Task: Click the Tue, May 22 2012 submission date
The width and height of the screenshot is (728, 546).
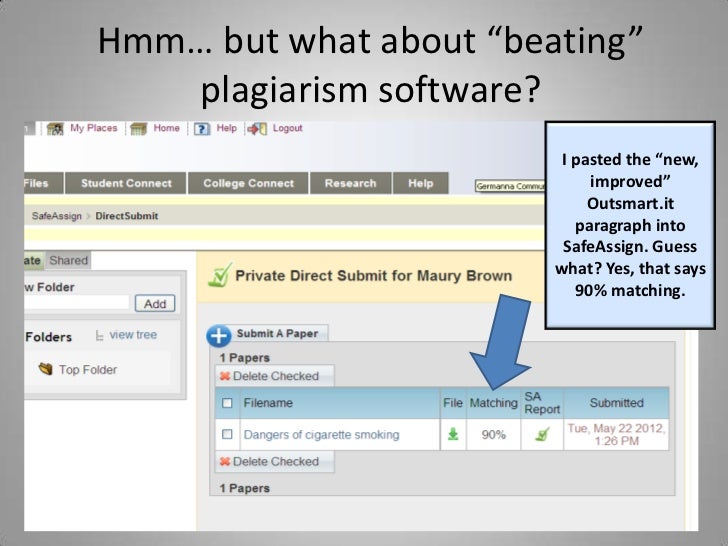Action: tap(617, 435)
